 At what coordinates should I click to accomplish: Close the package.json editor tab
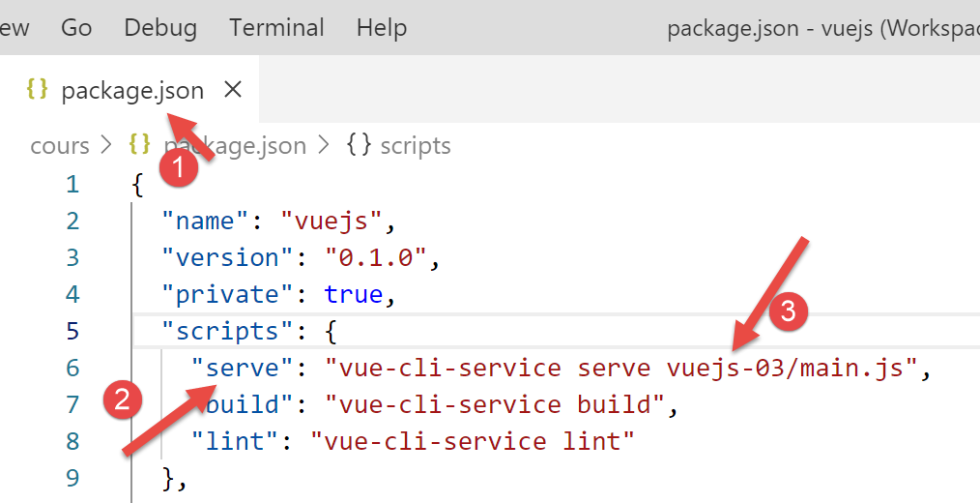coord(232,90)
